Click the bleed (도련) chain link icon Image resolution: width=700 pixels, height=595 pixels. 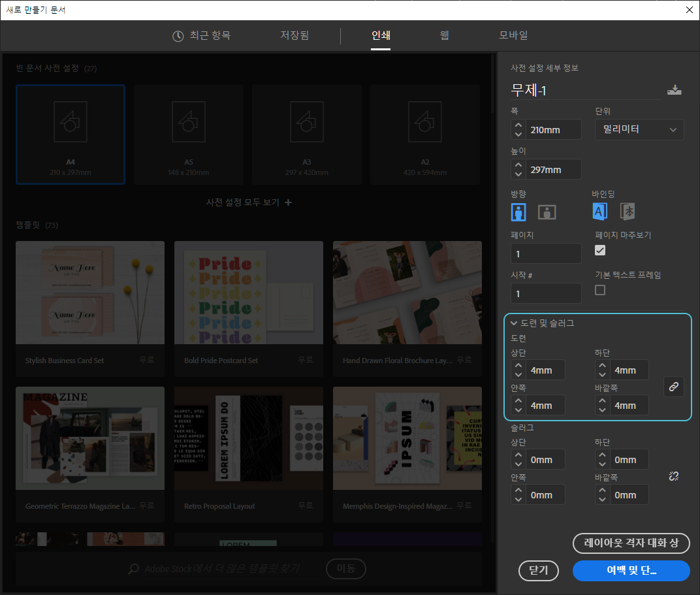click(x=674, y=387)
